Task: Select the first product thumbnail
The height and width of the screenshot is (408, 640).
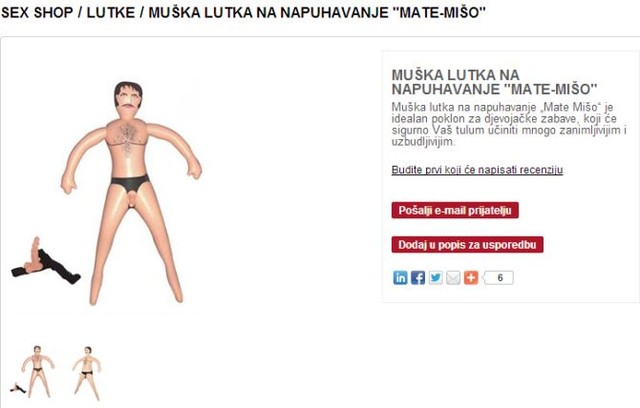Action: coord(33,372)
